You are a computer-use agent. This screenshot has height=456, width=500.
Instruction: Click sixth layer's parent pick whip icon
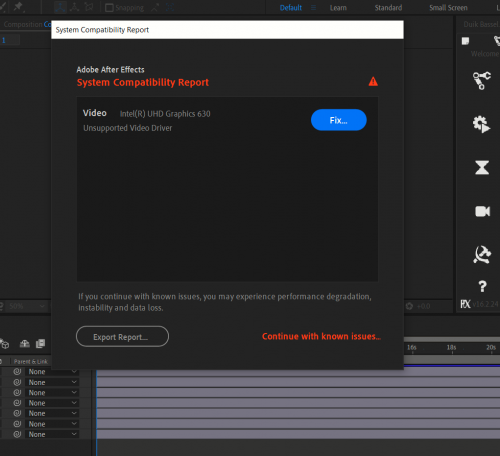click(17, 424)
